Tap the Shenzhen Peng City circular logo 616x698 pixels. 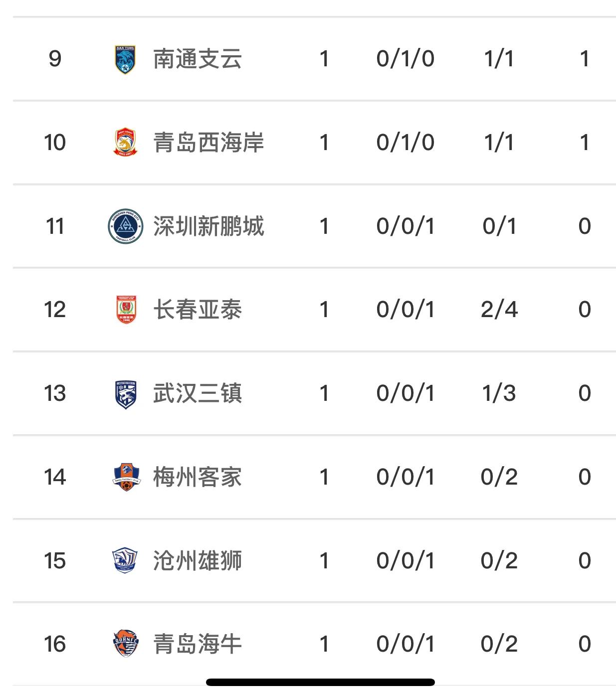pyautogui.click(x=126, y=226)
